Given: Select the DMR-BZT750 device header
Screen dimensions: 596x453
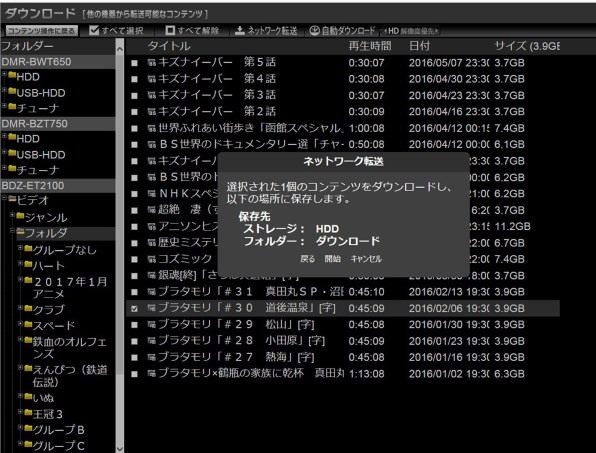Looking at the screenshot, I should point(58,124).
